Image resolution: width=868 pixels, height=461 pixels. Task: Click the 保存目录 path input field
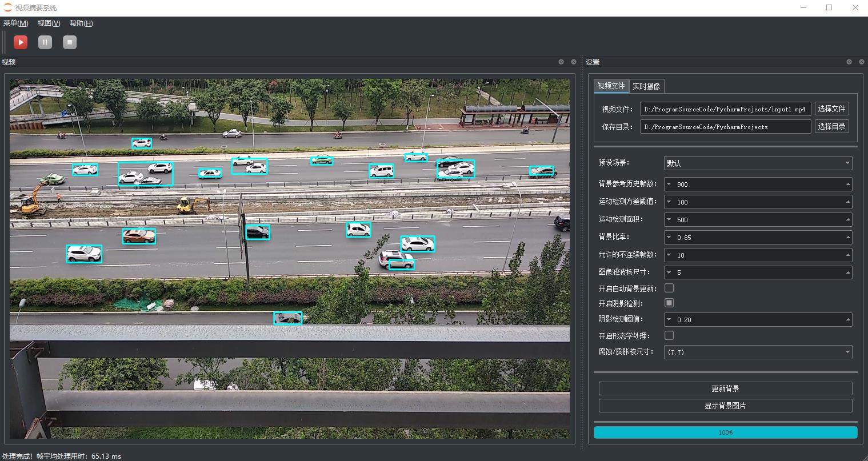point(725,127)
